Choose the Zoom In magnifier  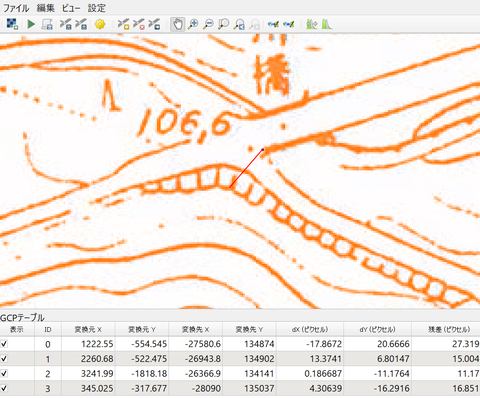[x=193, y=24]
